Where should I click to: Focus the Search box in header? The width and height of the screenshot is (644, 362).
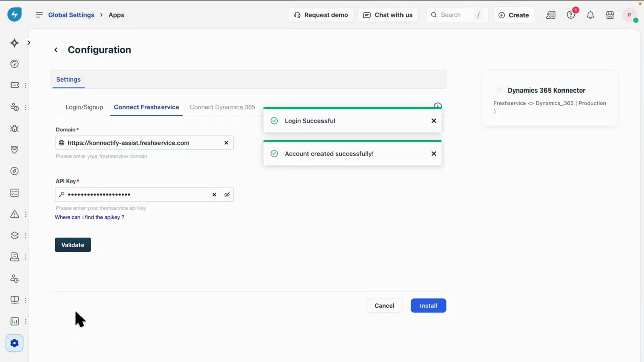(x=457, y=15)
